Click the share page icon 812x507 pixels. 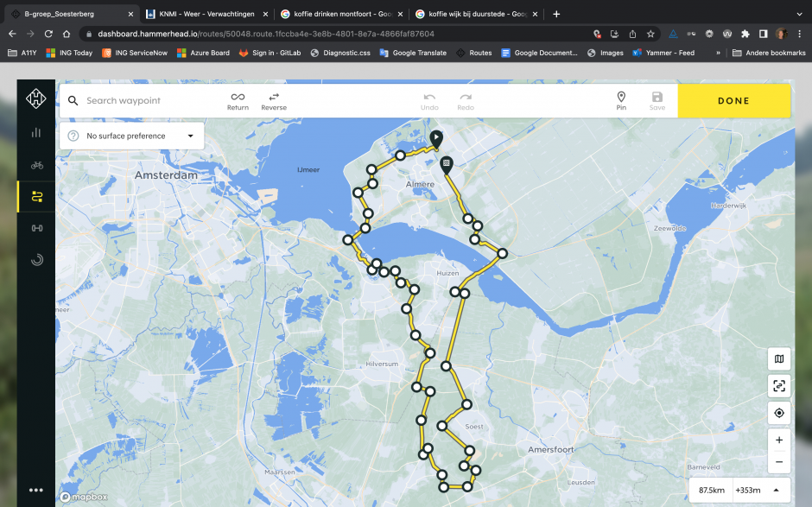(632, 34)
